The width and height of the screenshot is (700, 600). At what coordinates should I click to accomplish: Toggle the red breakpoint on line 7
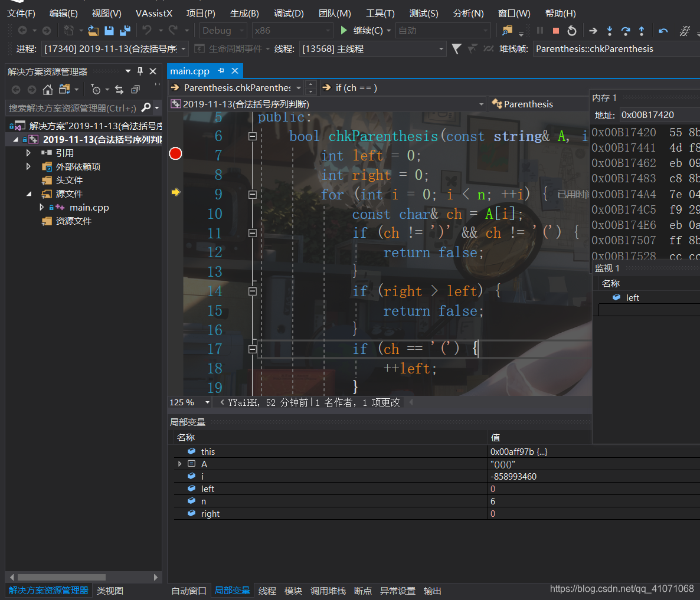pyautogui.click(x=175, y=154)
